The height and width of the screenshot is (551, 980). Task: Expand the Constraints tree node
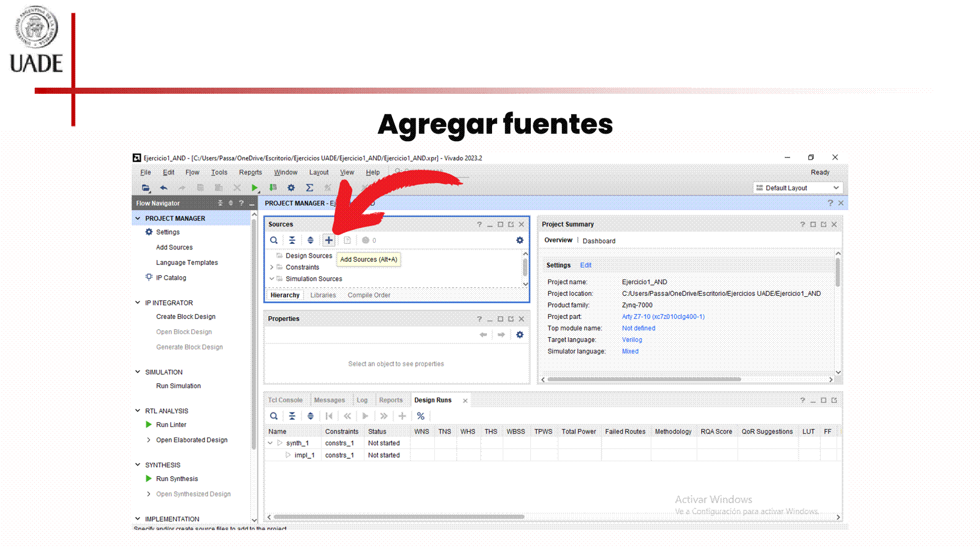272,267
